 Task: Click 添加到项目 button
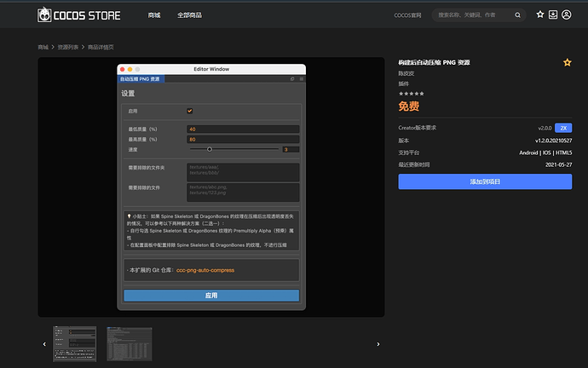485,181
